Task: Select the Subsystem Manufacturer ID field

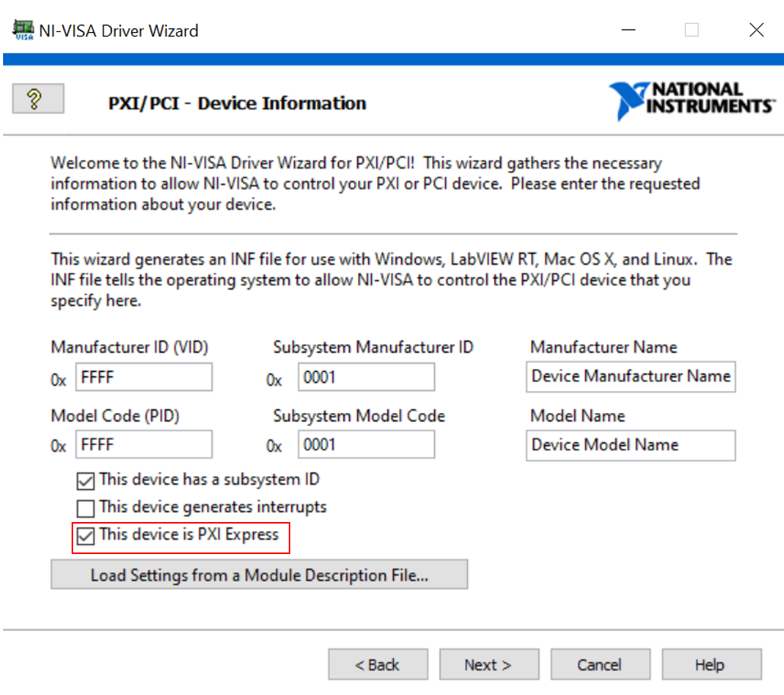Action: tap(366, 377)
